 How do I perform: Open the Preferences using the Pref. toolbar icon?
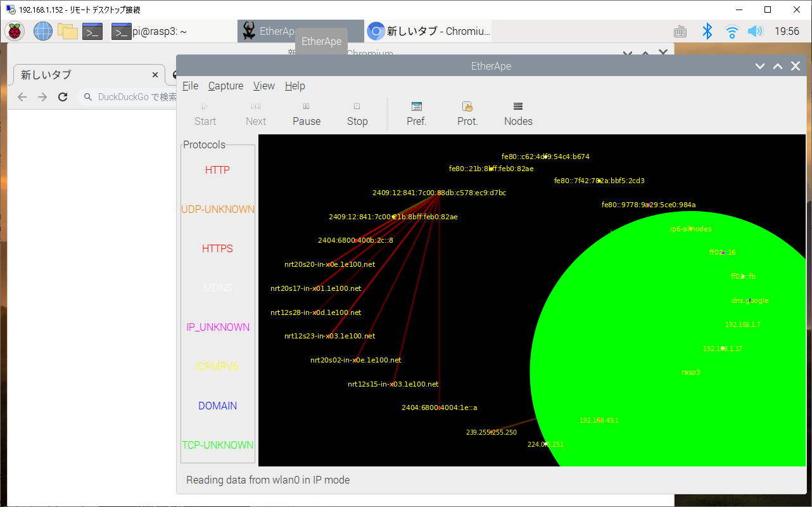point(416,114)
